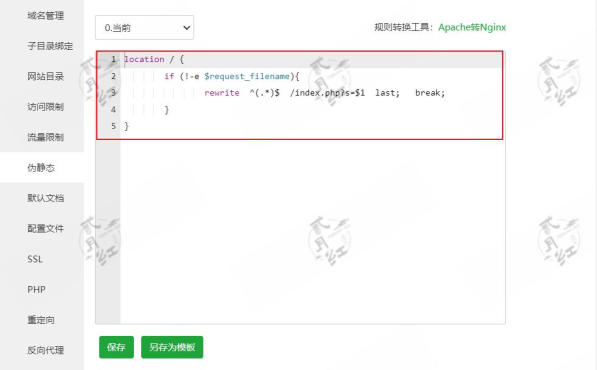Open the 域名管理 sidebar tab
This screenshot has width=597, height=370.
pyautogui.click(x=45, y=16)
